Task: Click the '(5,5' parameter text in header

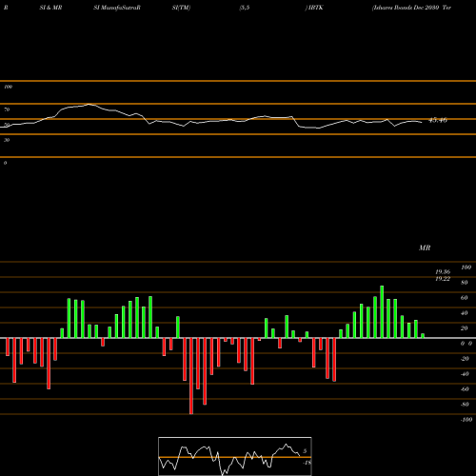Action: (x=245, y=8)
